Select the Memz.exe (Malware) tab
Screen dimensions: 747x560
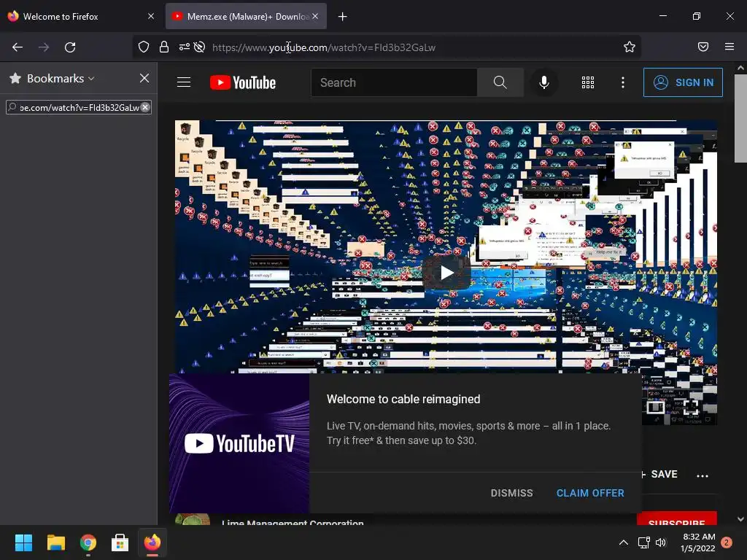click(x=247, y=16)
